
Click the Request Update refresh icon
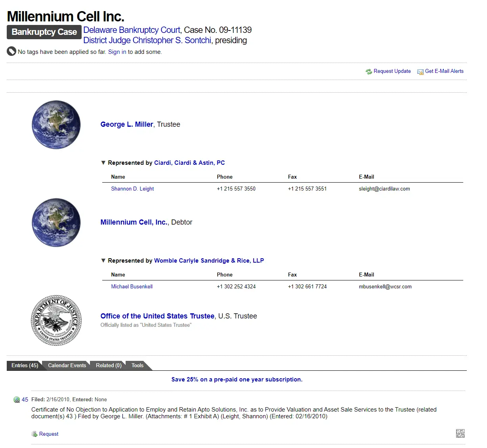pos(369,72)
